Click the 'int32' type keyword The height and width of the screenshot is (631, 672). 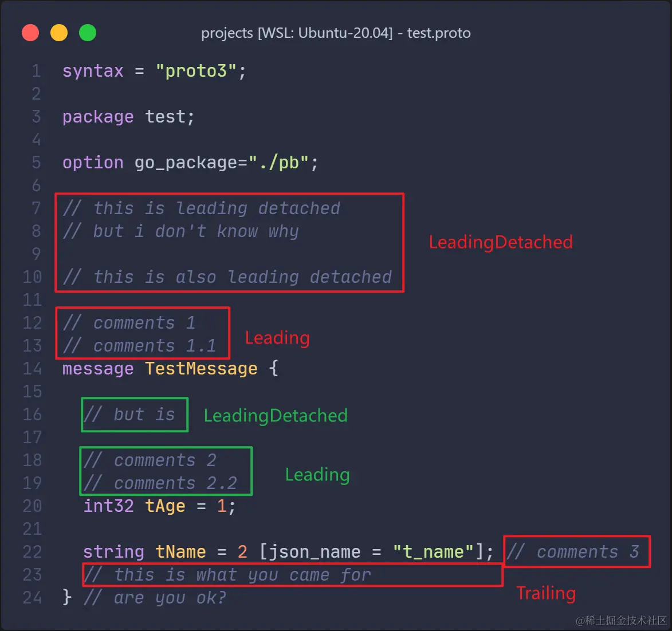(108, 506)
